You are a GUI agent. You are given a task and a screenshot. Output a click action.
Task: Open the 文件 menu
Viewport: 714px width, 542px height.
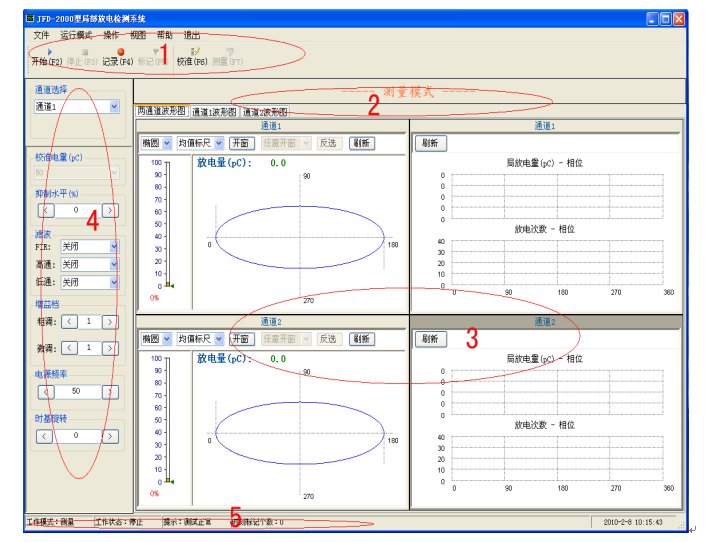41,35
